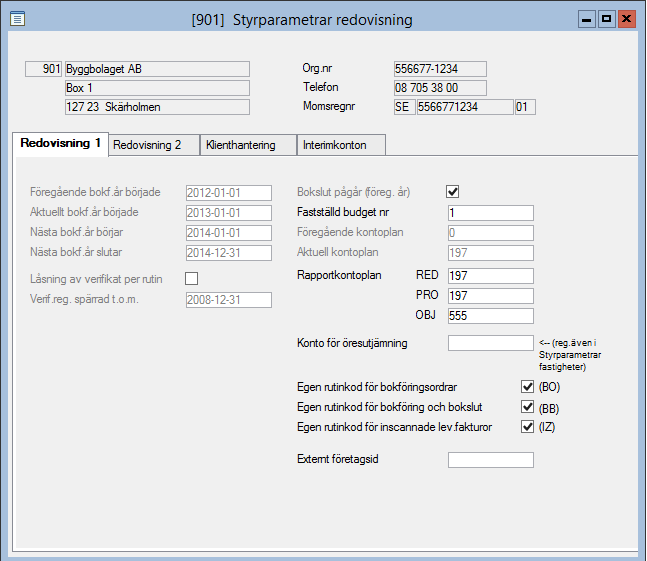The height and width of the screenshot is (561, 647).
Task: Click the Rapportkontoplan label
Action: pyautogui.click(x=339, y=275)
